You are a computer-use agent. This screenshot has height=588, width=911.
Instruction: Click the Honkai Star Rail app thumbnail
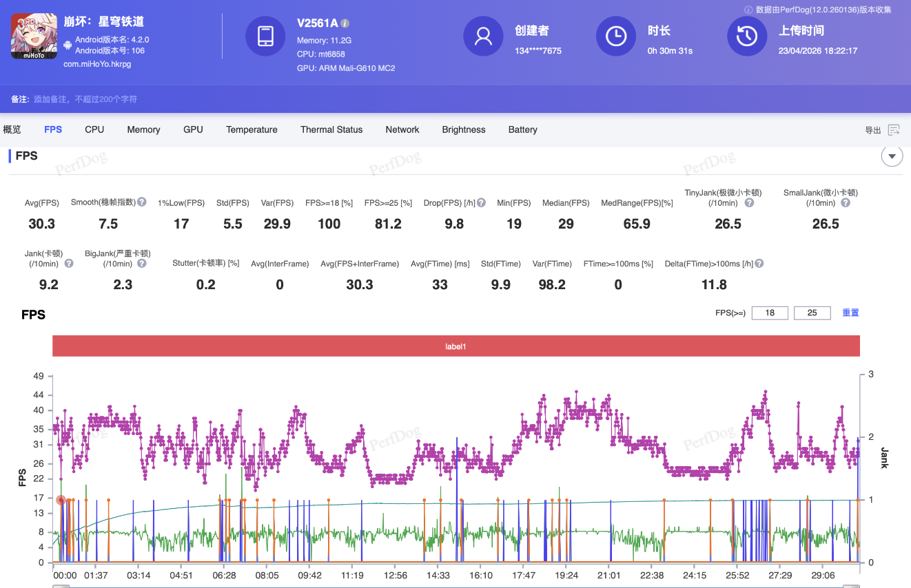pos(34,36)
